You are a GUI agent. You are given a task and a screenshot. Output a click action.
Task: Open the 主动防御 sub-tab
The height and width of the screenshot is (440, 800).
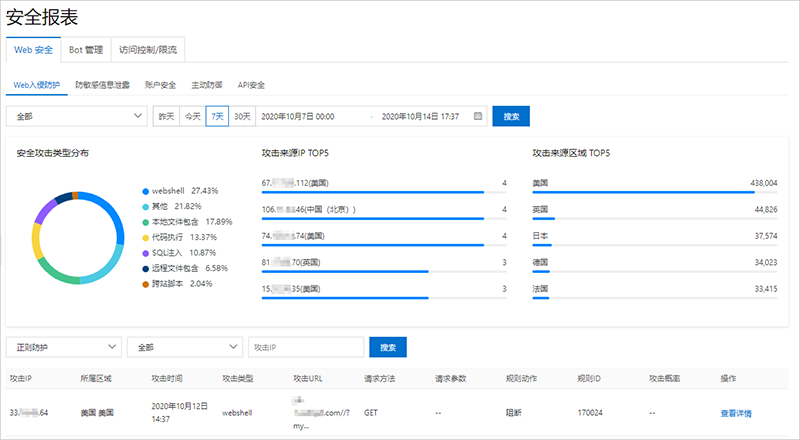point(207,85)
